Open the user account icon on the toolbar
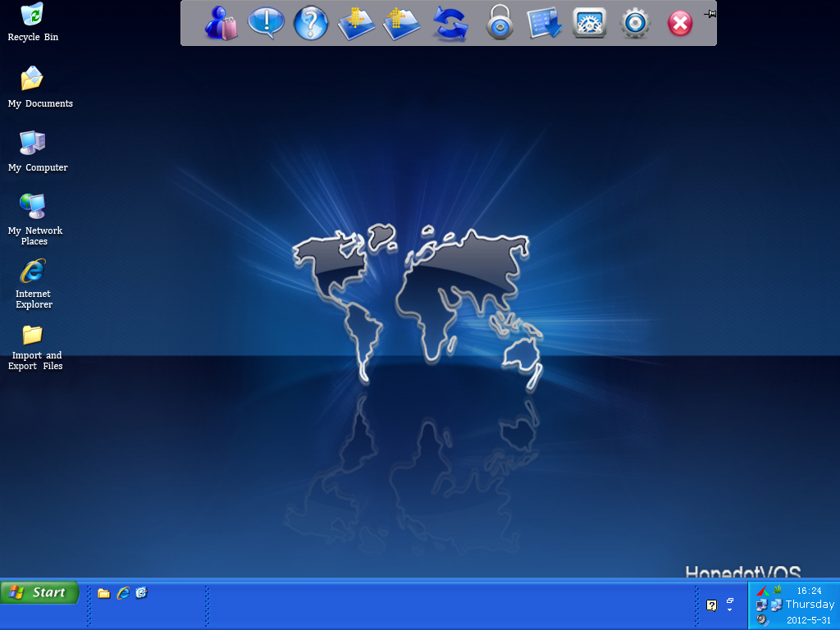This screenshot has width=840, height=630. pyautogui.click(x=220, y=23)
